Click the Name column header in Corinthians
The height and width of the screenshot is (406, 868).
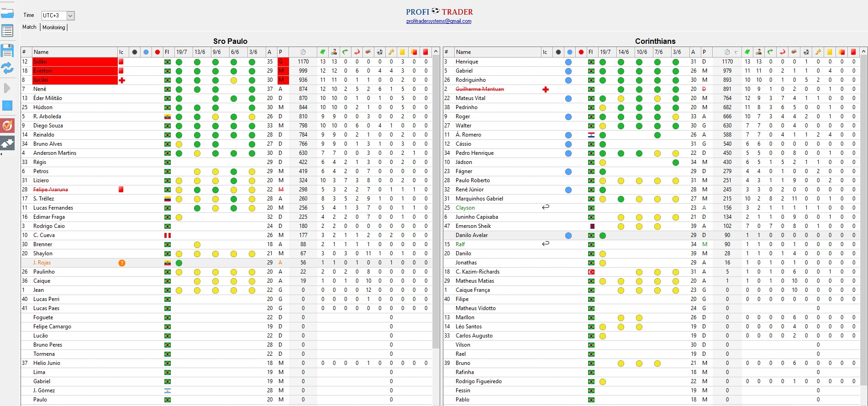(498, 52)
